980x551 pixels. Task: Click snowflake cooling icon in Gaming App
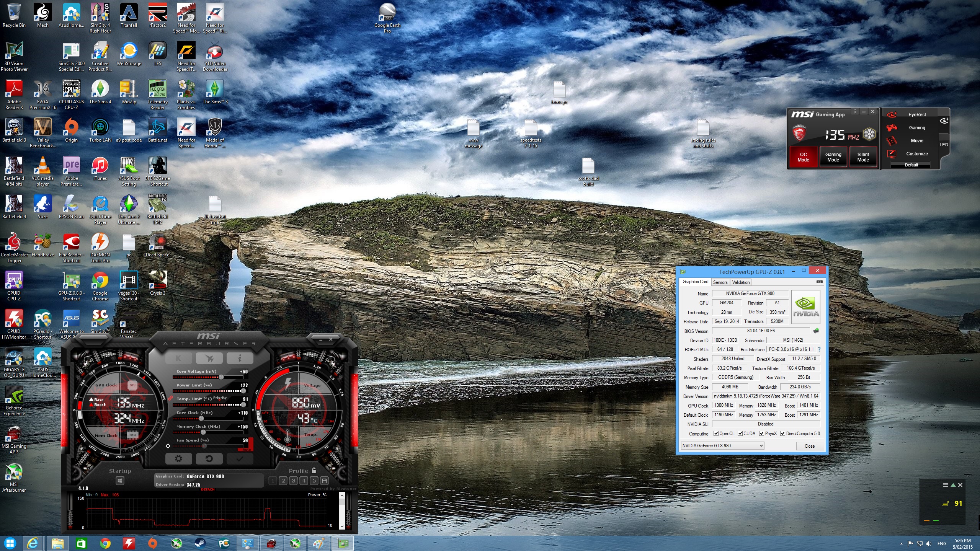point(869,134)
